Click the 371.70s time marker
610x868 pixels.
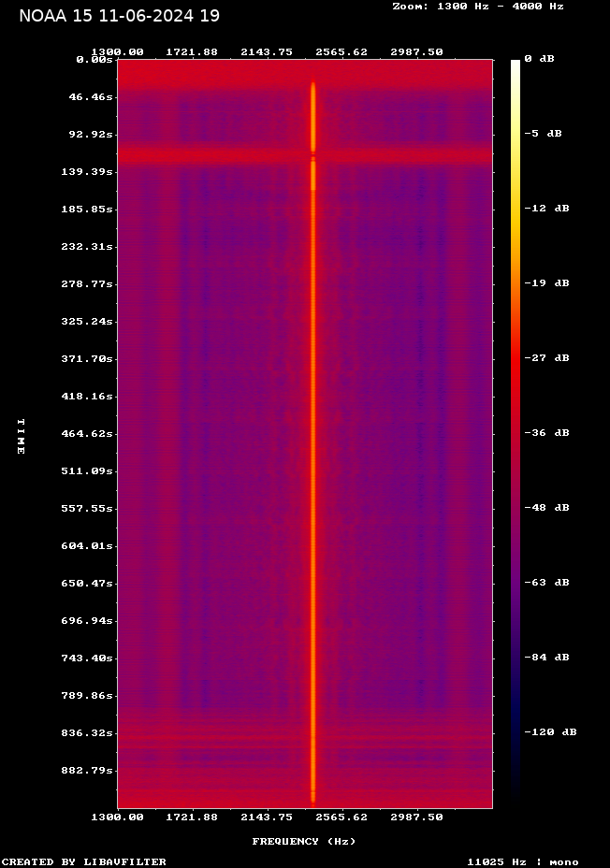86,359
